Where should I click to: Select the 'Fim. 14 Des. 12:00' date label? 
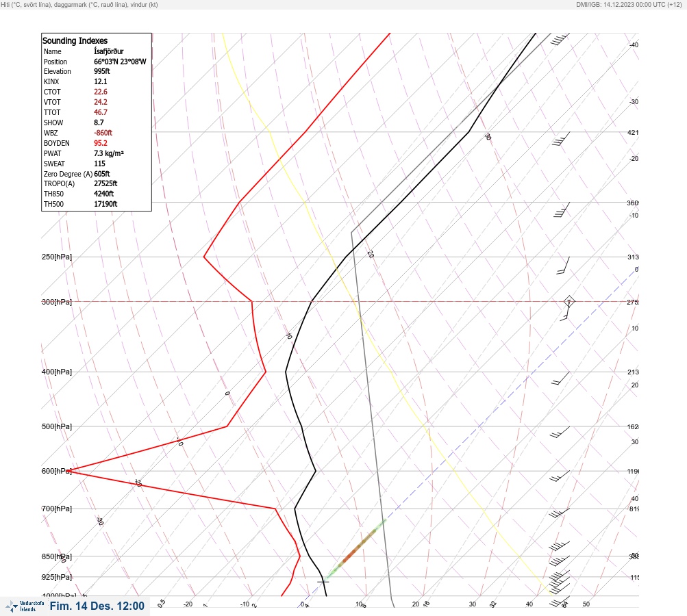pos(97,606)
